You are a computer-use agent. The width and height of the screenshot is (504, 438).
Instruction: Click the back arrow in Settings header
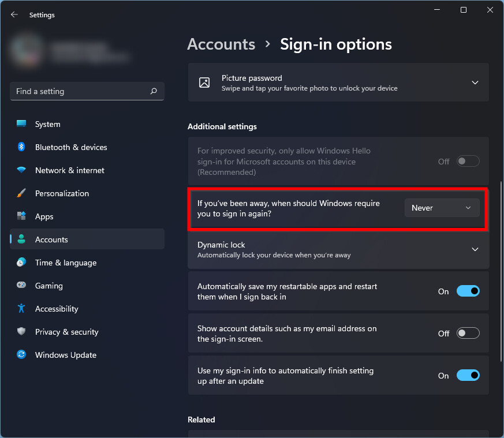coord(14,14)
